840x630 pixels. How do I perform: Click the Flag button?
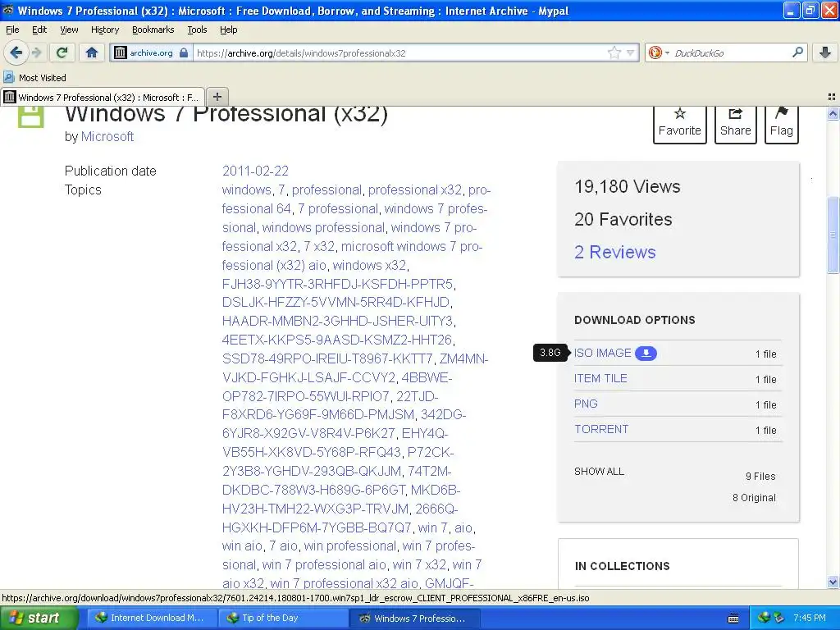[x=781, y=124]
